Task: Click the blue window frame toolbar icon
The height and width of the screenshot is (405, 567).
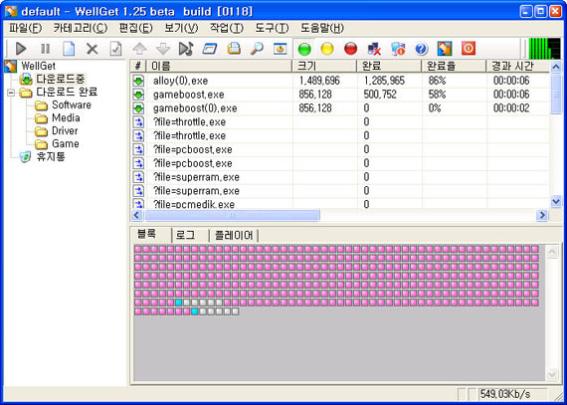Action: coord(209,49)
